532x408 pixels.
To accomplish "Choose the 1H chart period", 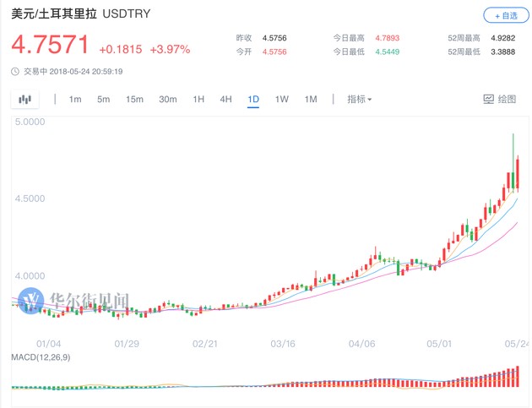I will point(198,100).
